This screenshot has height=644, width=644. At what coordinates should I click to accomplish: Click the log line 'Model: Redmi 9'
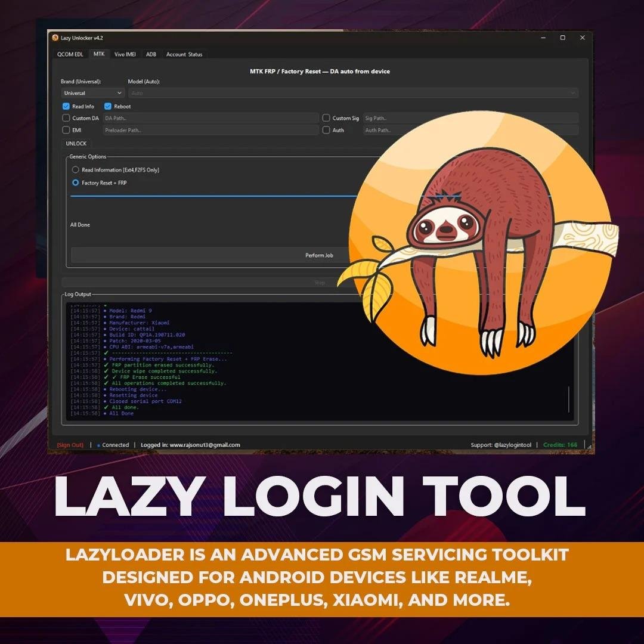click(x=130, y=311)
